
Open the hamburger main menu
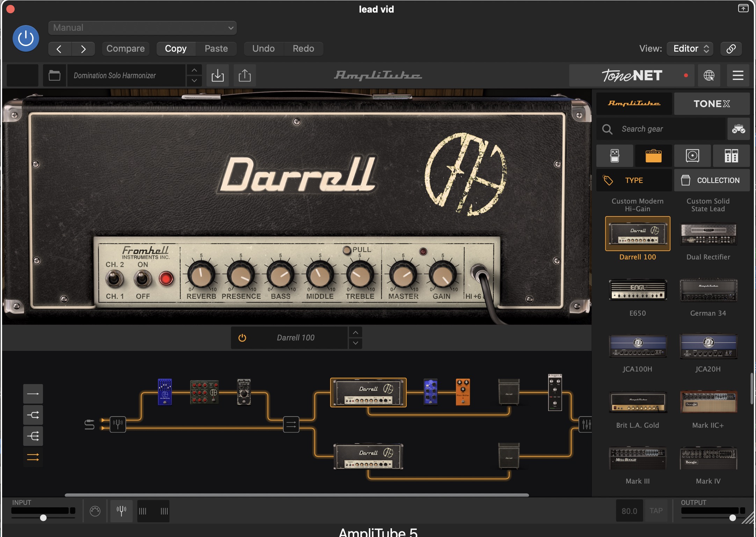[x=738, y=75]
